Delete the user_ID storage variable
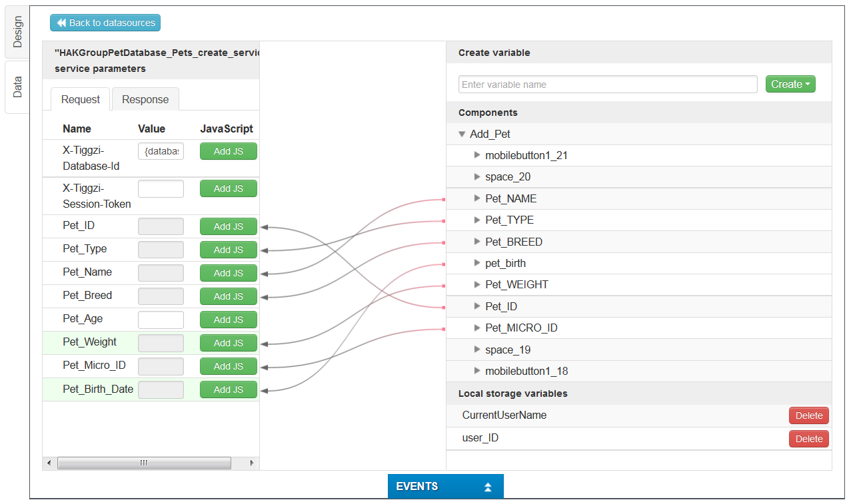 [x=808, y=439]
